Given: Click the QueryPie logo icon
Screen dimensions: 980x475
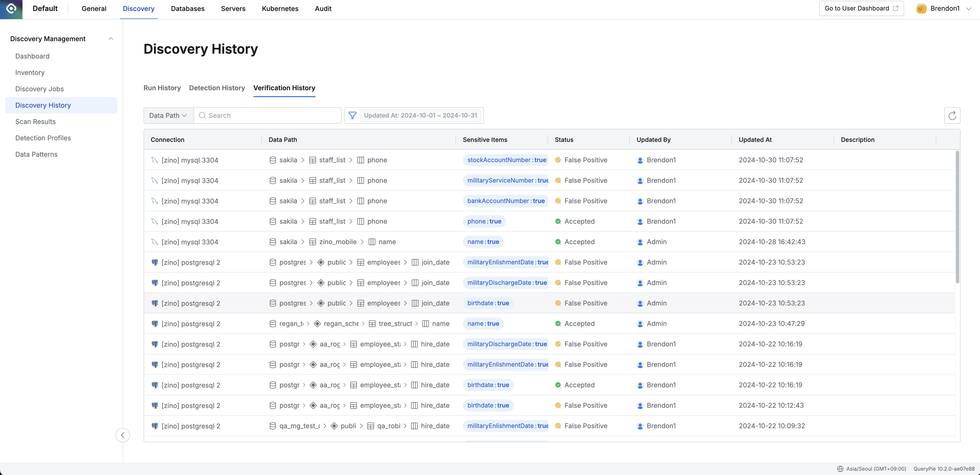Looking at the screenshot, I should [11, 9].
